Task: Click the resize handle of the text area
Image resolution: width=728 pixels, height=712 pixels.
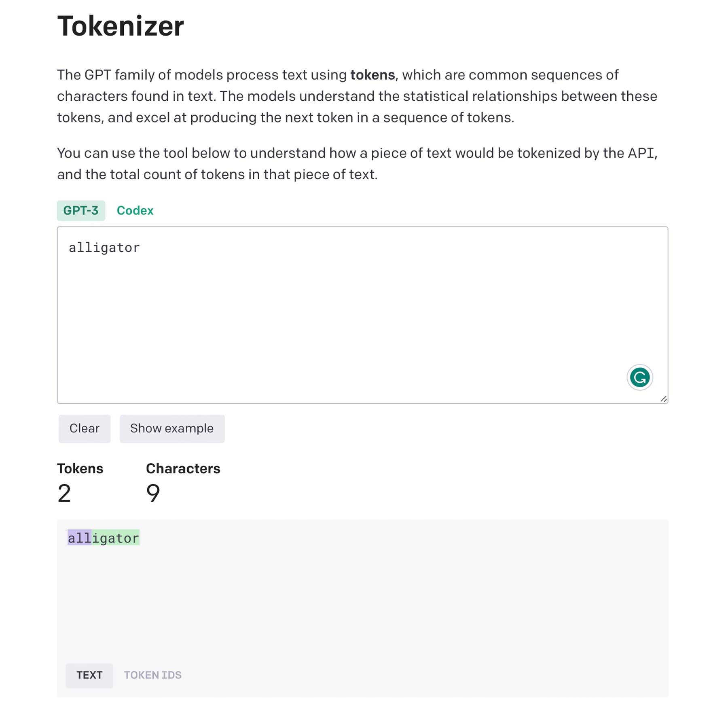Action: (x=663, y=398)
